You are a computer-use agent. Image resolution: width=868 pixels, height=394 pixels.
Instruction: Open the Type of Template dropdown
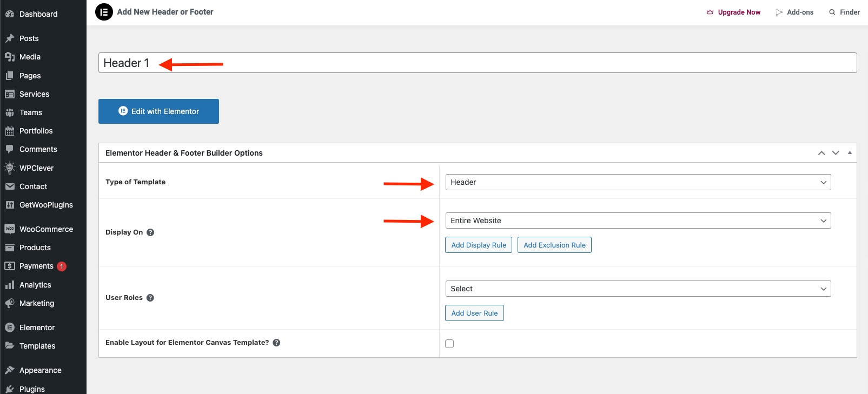(x=638, y=182)
